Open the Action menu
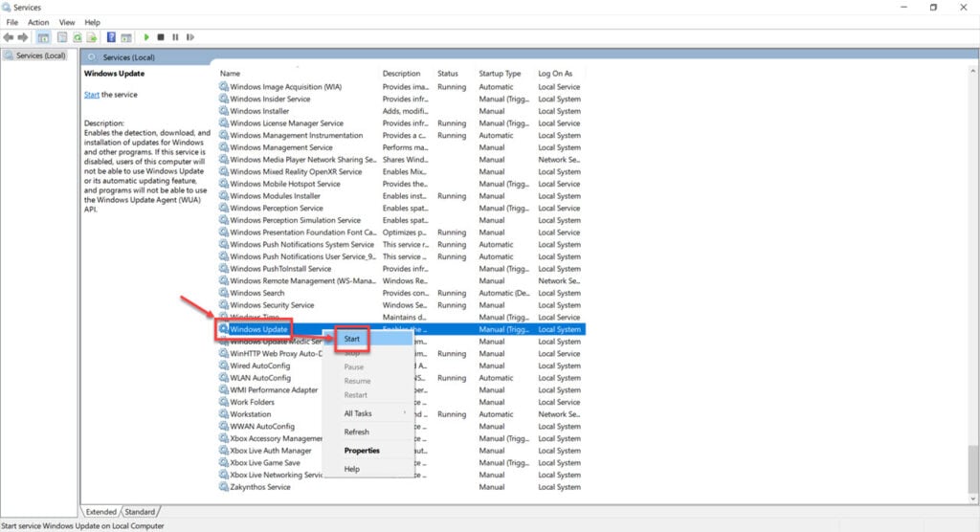 (x=38, y=22)
